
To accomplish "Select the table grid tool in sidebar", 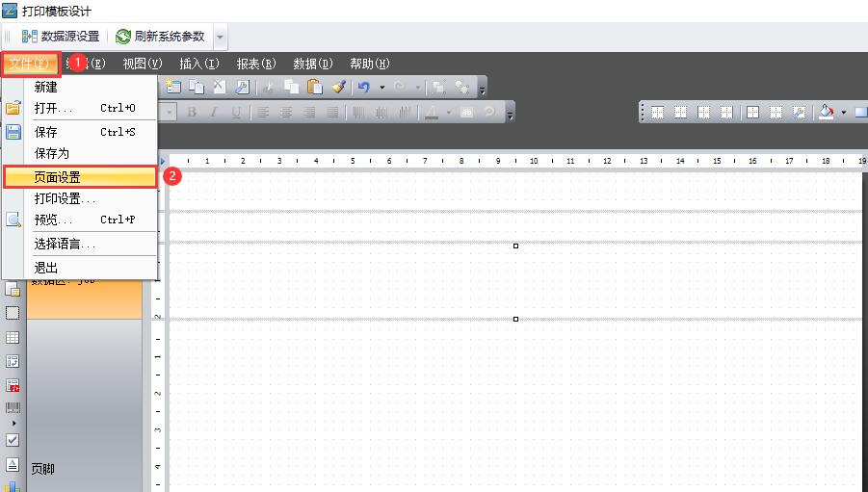I will 13,338.
